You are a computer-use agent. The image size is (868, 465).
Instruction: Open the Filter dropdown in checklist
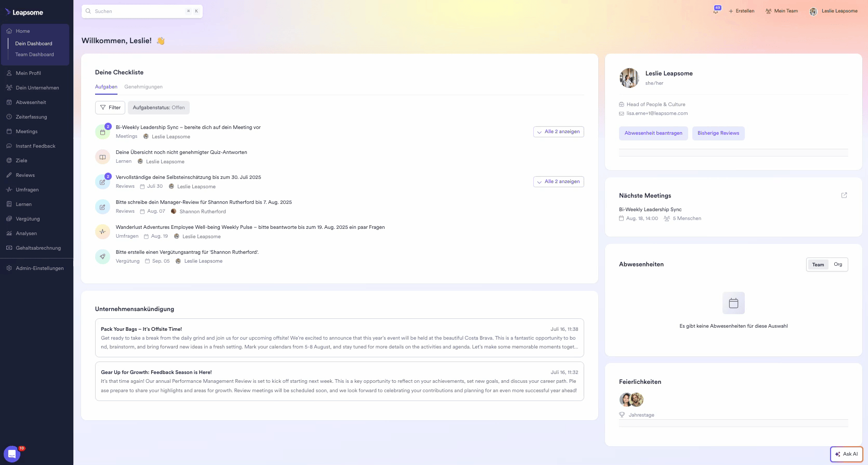point(110,108)
